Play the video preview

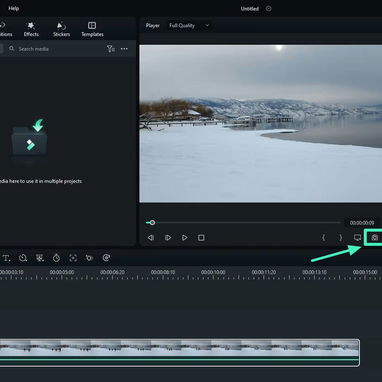click(185, 238)
